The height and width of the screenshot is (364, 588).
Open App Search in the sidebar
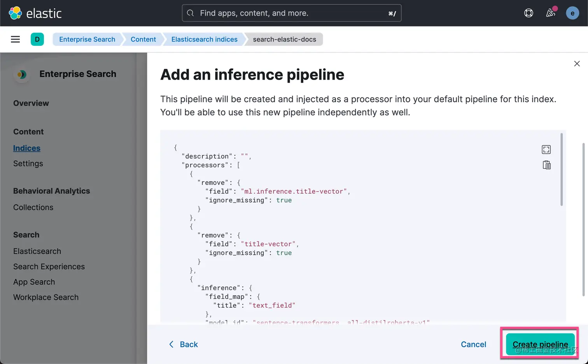tap(34, 282)
